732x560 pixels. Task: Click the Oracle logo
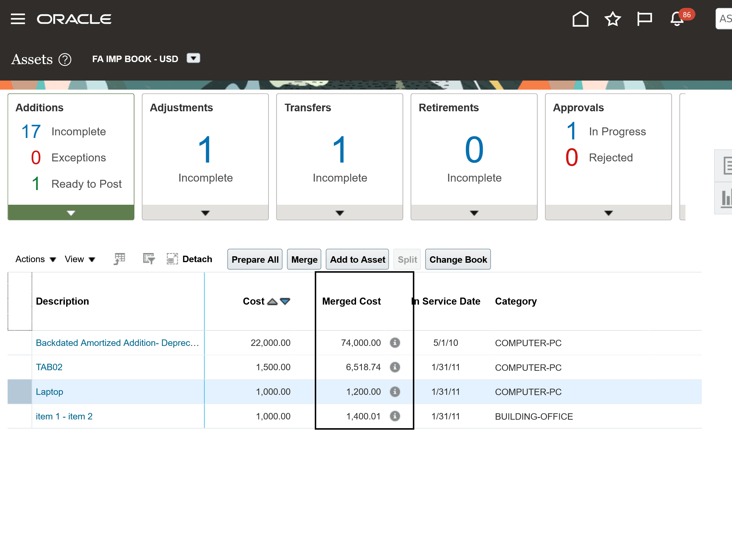coord(74,19)
